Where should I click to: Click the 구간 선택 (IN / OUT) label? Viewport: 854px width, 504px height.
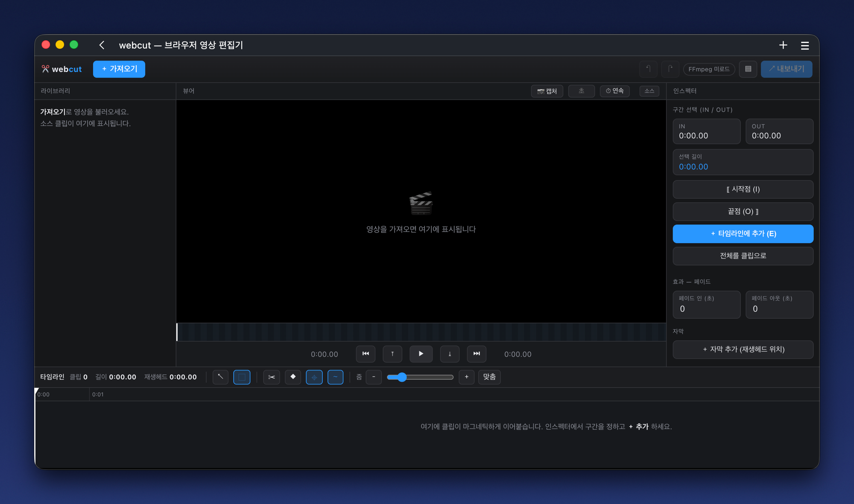coord(702,110)
